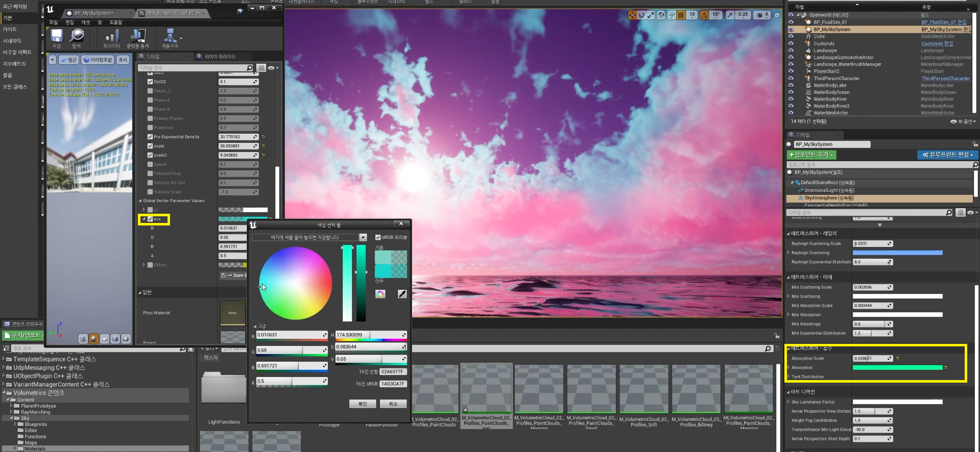The height and width of the screenshot is (452, 980).
Task: Hide the Landscape actor with eye icon
Action: pos(791,51)
